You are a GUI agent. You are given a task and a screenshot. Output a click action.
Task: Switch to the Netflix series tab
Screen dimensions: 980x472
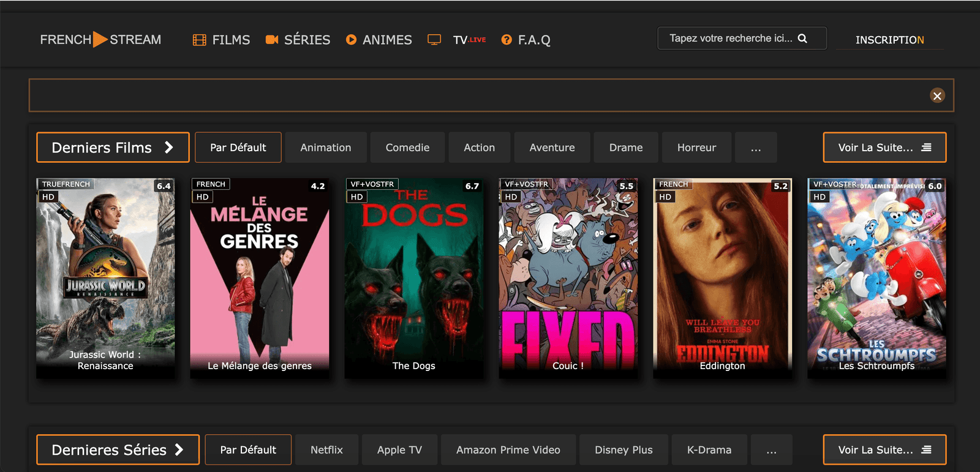(x=326, y=450)
